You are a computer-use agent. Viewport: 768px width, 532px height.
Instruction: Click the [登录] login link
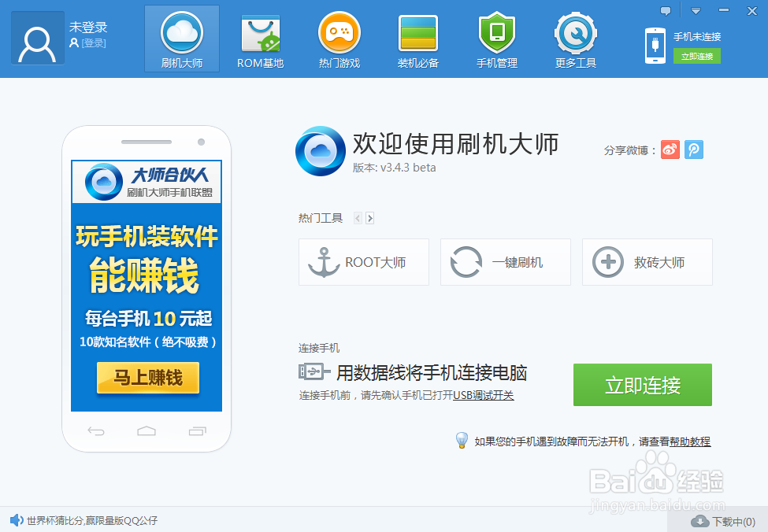point(93,43)
